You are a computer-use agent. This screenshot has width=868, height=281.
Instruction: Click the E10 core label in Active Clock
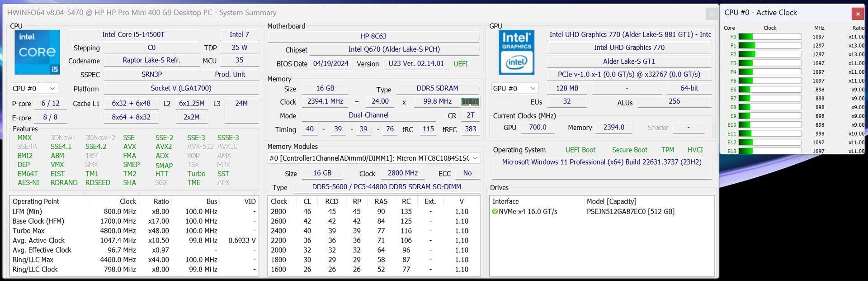pos(732,125)
